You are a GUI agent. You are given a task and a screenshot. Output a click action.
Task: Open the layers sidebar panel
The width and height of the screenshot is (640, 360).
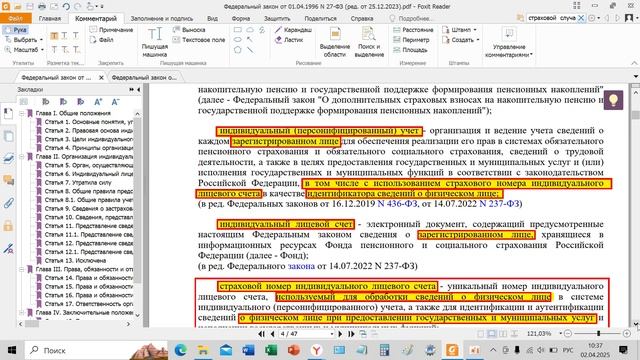[x=9, y=158]
